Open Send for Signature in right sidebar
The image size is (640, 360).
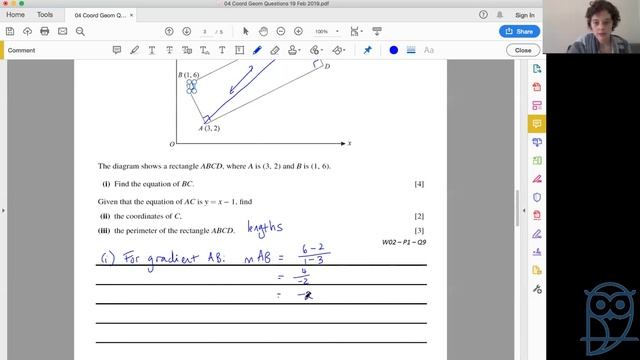(x=537, y=252)
